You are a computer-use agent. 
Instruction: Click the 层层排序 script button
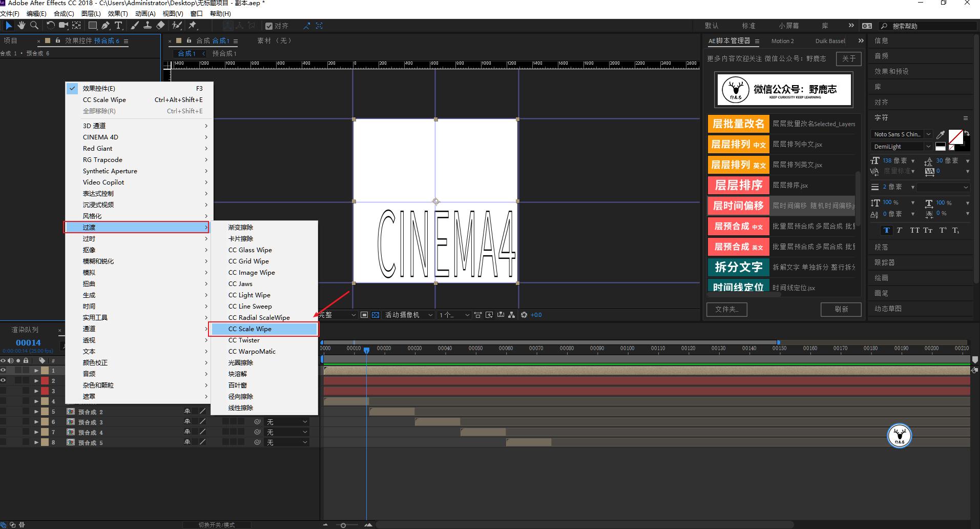coord(738,185)
